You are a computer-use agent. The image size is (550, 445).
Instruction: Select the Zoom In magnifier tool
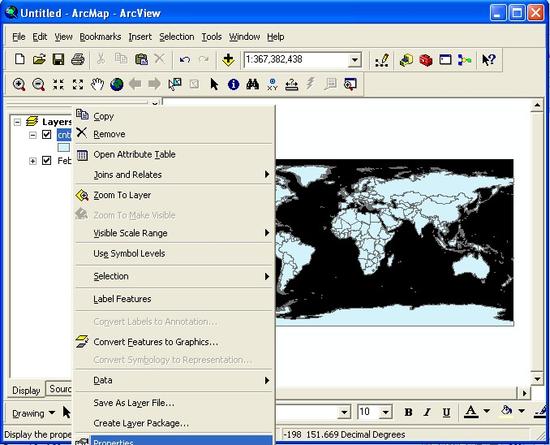pos(19,85)
